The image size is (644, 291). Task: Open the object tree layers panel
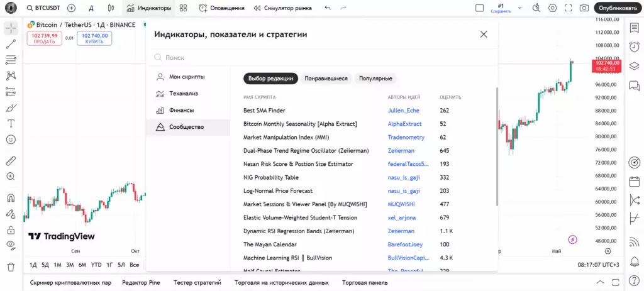(634, 66)
